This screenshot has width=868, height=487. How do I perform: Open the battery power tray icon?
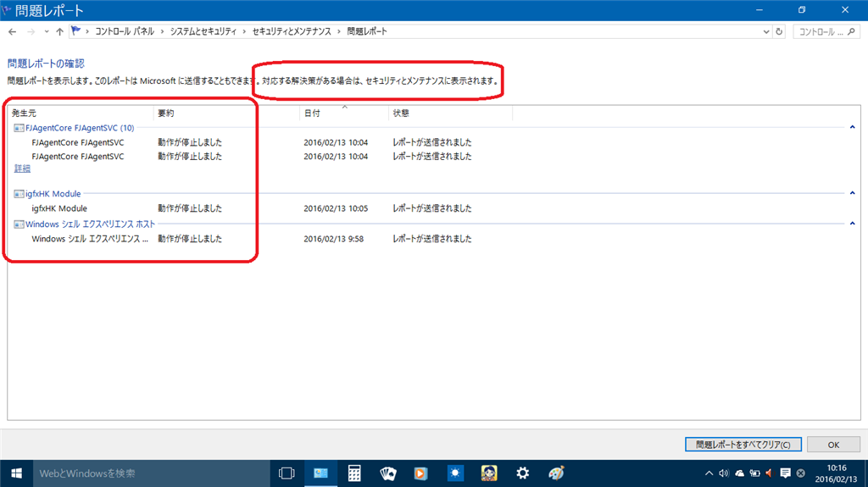coord(754,473)
